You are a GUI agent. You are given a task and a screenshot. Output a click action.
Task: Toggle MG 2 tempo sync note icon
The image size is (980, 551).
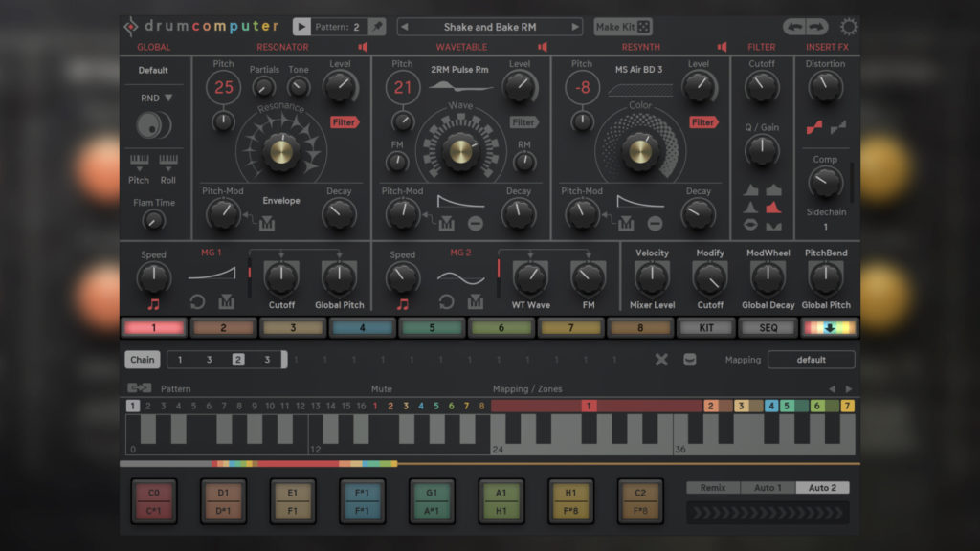[403, 304]
